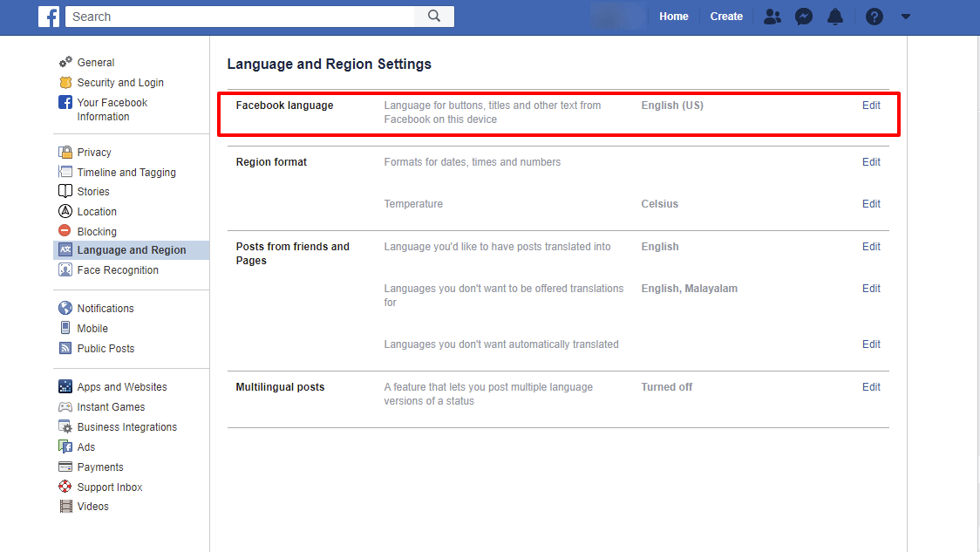Click the Support Inbox lifebuoy icon
This screenshot has height=552, width=980.
(x=65, y=487)
